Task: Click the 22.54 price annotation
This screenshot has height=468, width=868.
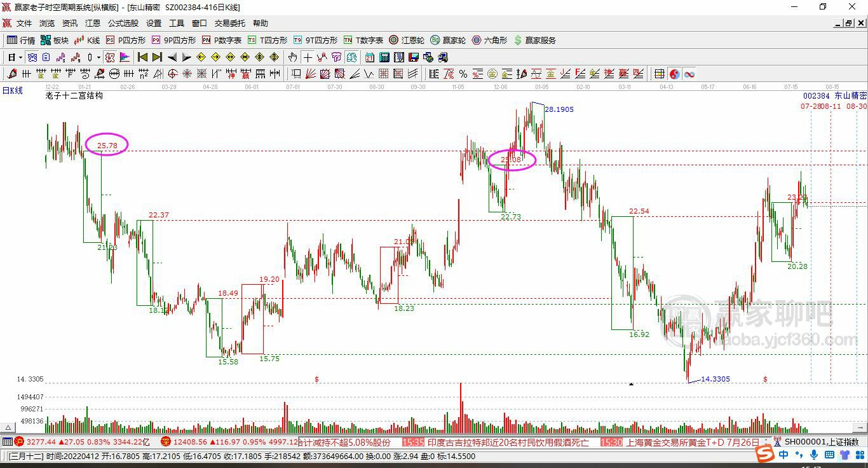Action: click(639, 211)
